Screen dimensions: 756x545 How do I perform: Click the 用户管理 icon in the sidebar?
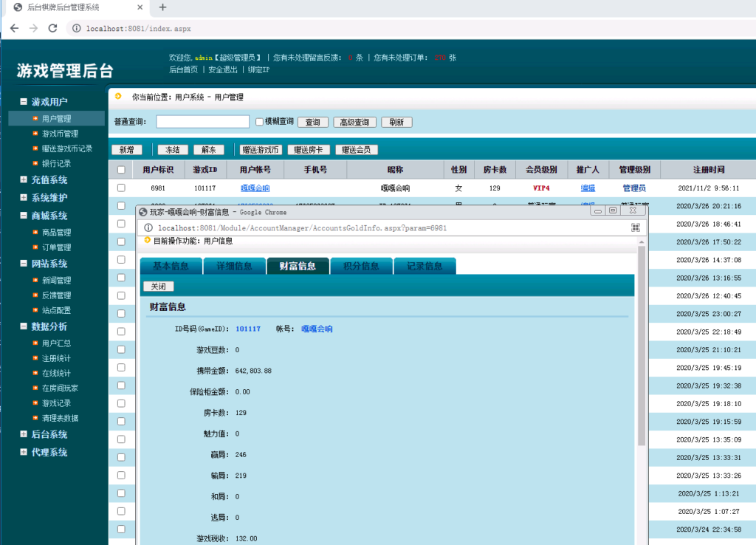click(35, 118)
